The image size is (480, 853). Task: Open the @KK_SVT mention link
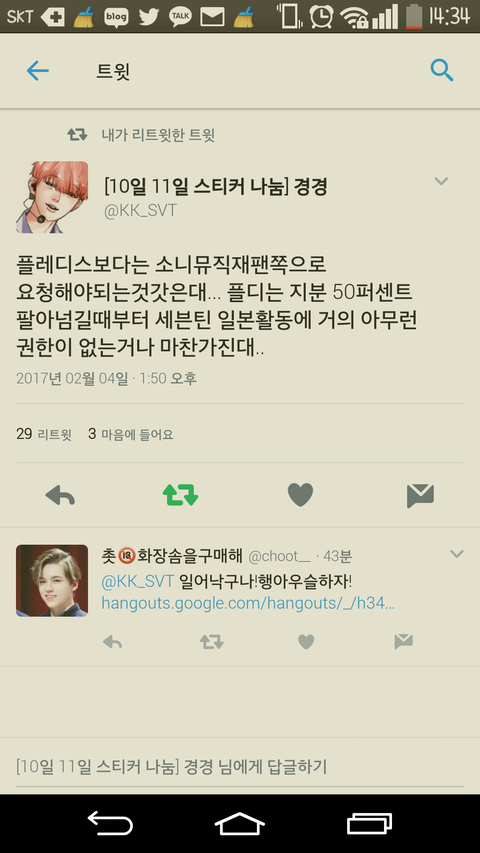point(138,581)
